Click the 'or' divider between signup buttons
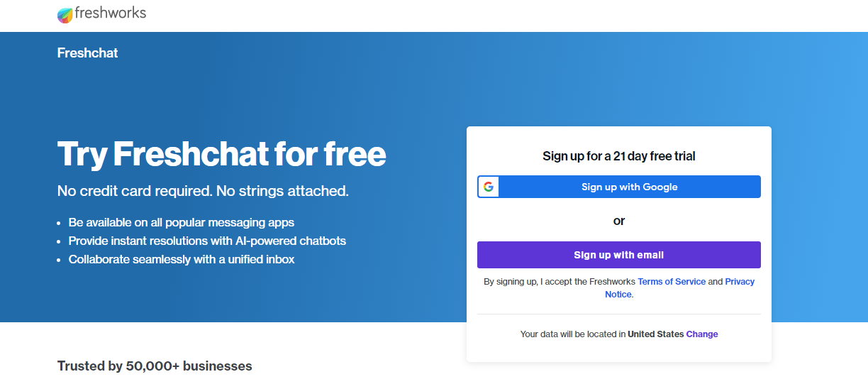This screenshot has height=389, width=868. point(619,221)
